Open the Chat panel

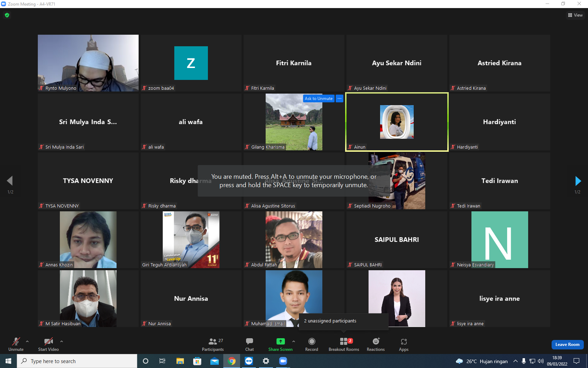(250, 345)
